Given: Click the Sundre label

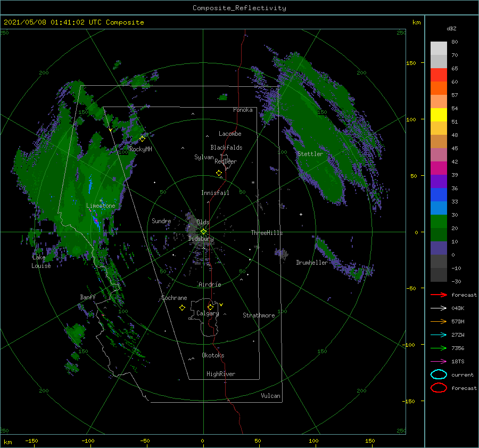Looking at the screenshot, I should click(161, 221).
